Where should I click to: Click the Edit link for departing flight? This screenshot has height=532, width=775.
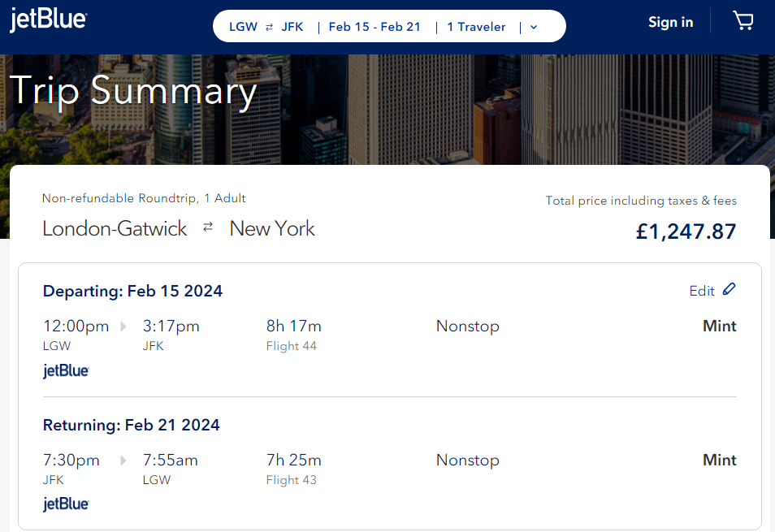tap(702, 291)
